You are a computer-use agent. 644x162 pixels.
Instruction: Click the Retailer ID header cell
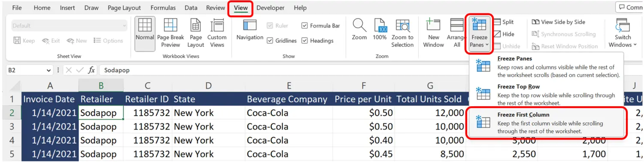[147, 99]
